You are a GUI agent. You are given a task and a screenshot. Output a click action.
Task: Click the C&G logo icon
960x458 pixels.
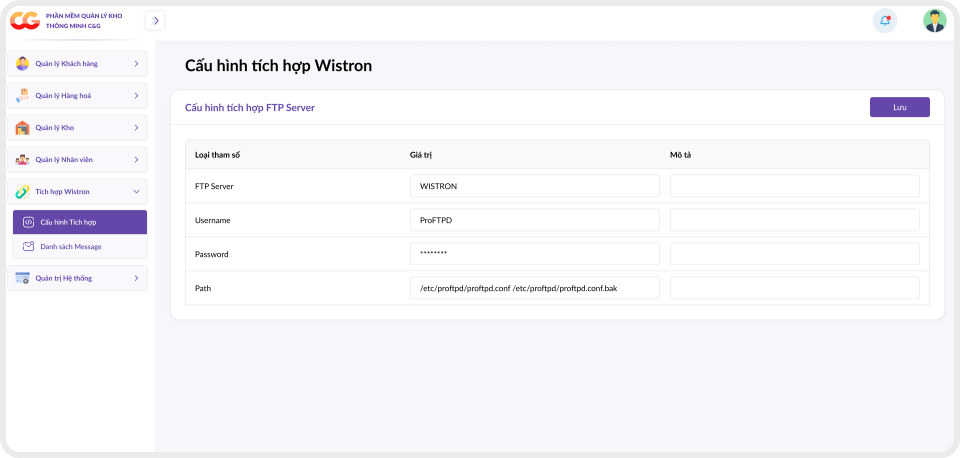(x=24, y=21)
